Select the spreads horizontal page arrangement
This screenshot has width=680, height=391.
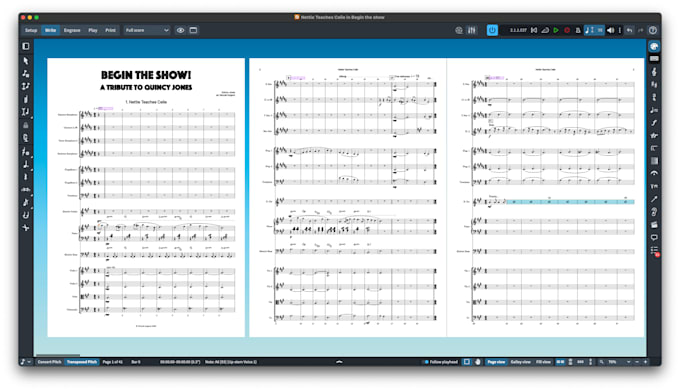point(560,362)
